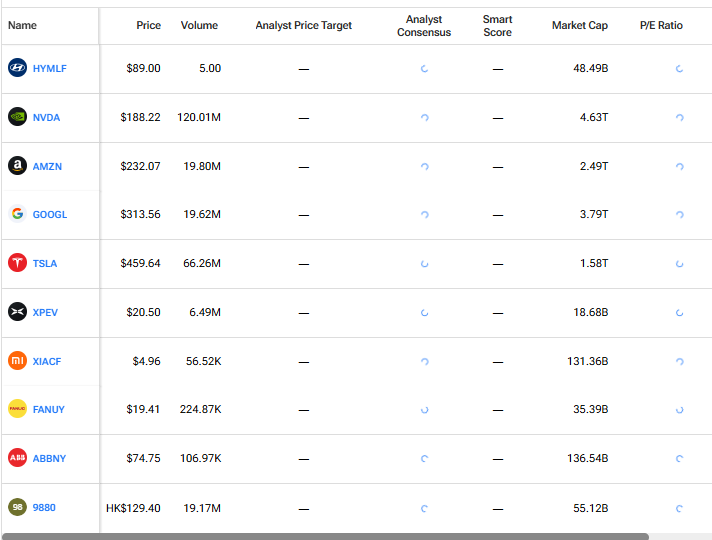Image resolution: width=712 pixels, height=540 pixels.
Task: Open the NVDA ticker link
Action: click(46, 118)
